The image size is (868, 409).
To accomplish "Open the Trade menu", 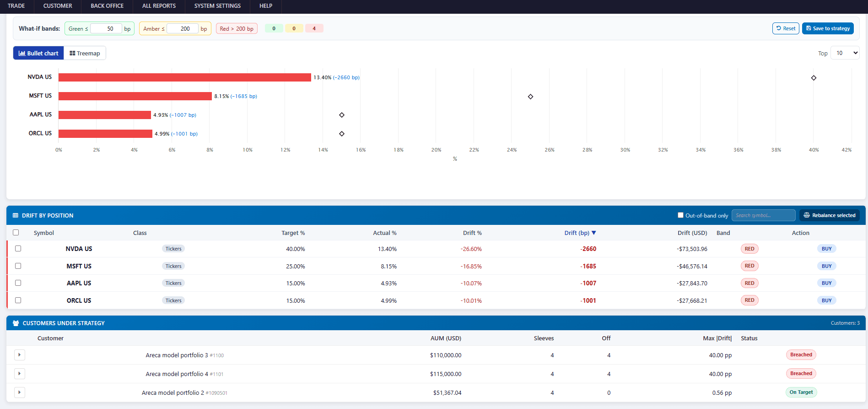I will pos(16,6).
